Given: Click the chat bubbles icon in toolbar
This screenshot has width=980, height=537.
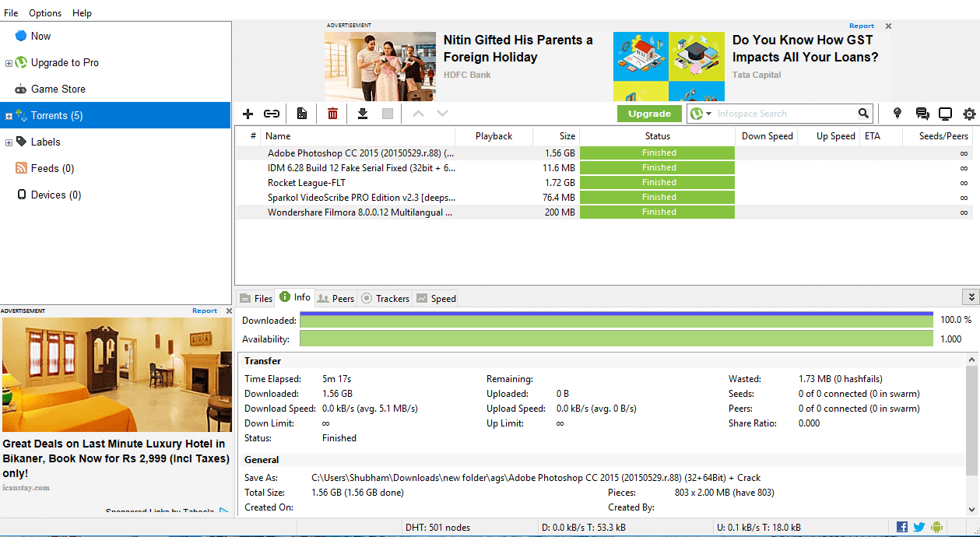Looking at the screenshot, I should [922, 114].
